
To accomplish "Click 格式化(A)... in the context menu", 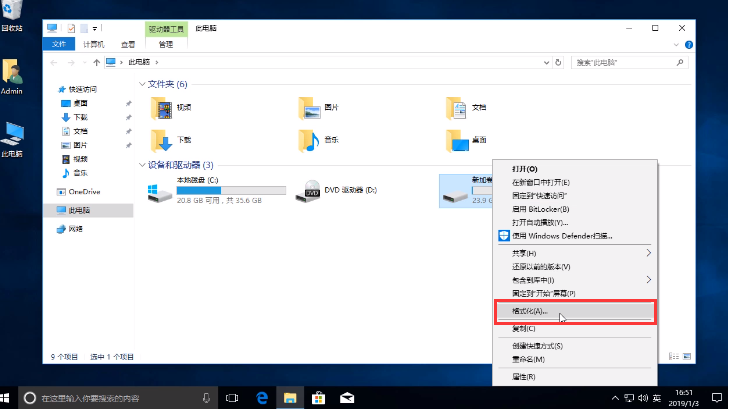I will pyautogui.click(x=530, y=311).
